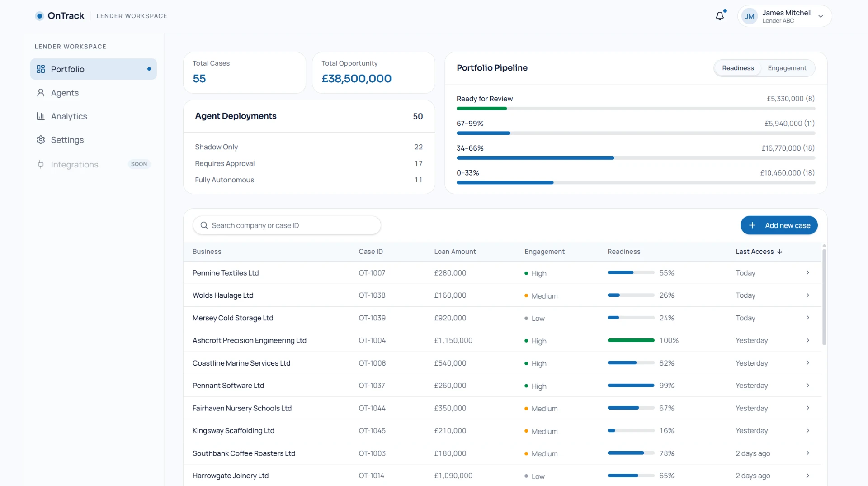This screenshot has height=486, width=868.
Task: Sort by Last Access column header
Action: click(759, 251)
